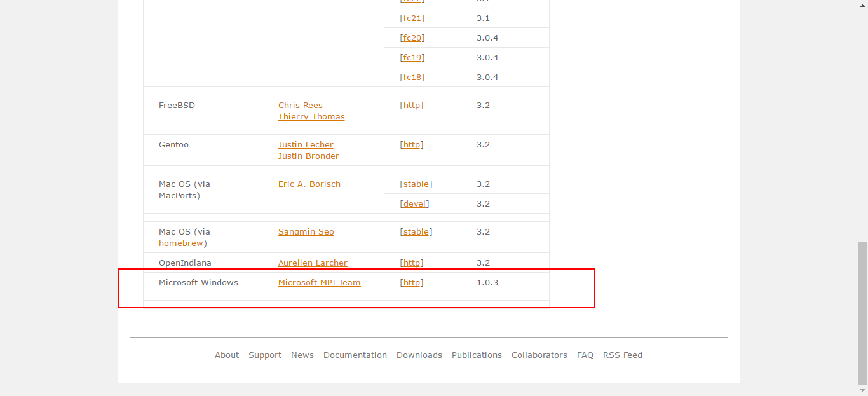The height and width of the screenshot is (396, 868).
Task: Open the Microsoft Windows http link
Action: coord(412,282)
